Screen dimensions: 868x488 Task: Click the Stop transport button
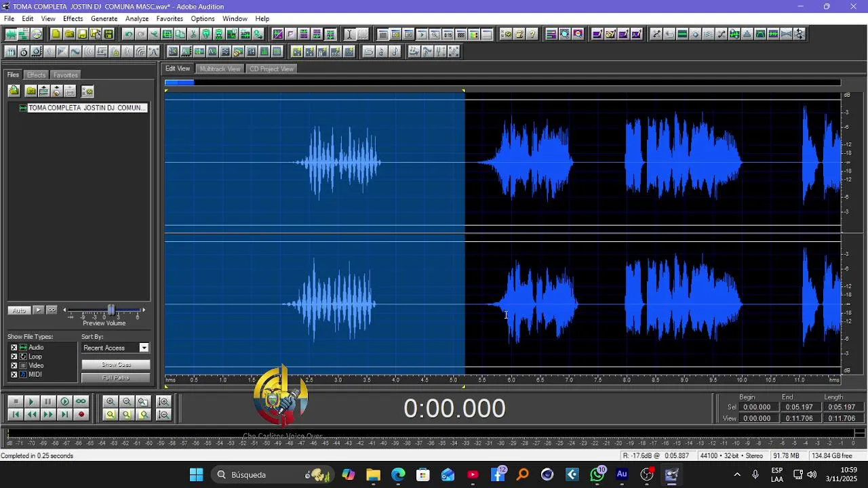click(x=15, y=401)
